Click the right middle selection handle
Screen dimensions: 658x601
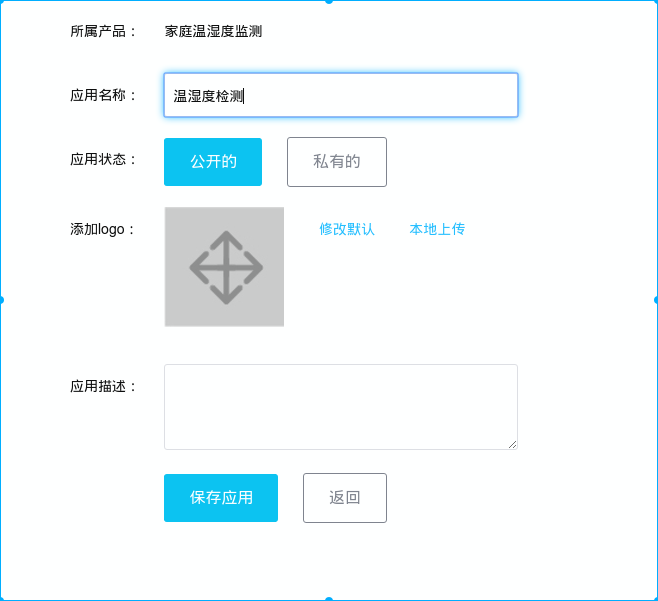pos(656,300)
